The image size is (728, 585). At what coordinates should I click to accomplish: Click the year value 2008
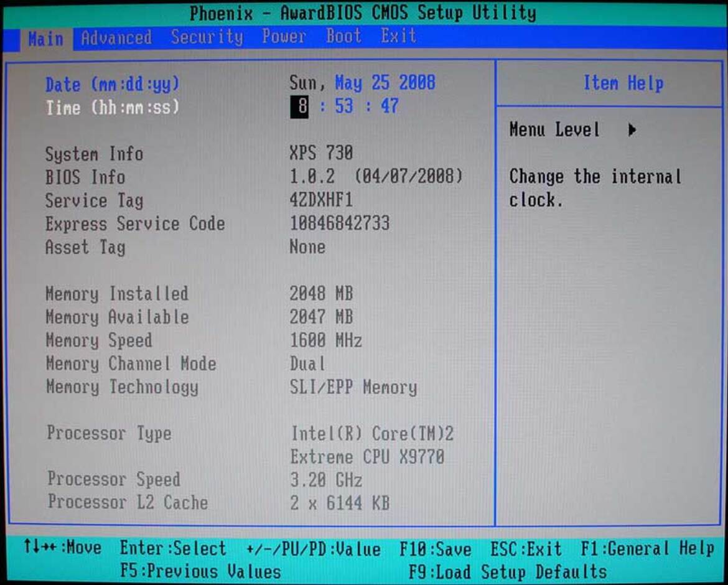tap(417, 83)
